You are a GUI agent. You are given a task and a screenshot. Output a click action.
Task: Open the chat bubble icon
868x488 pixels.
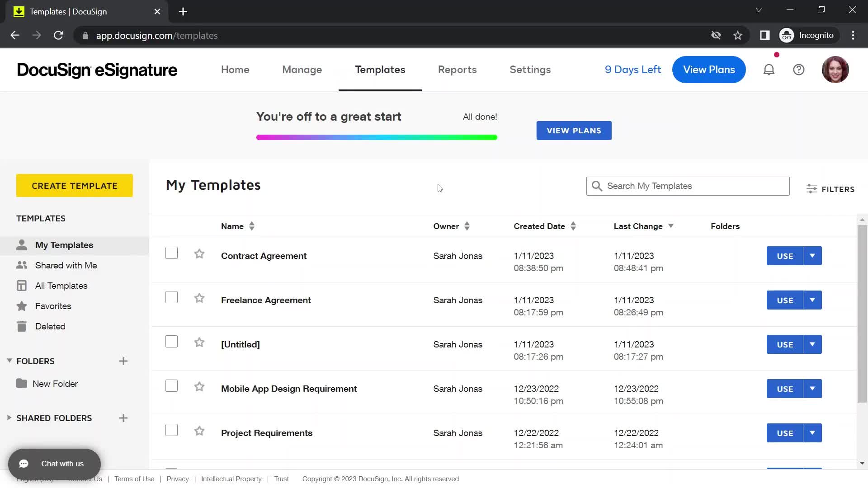pos(24,464)
